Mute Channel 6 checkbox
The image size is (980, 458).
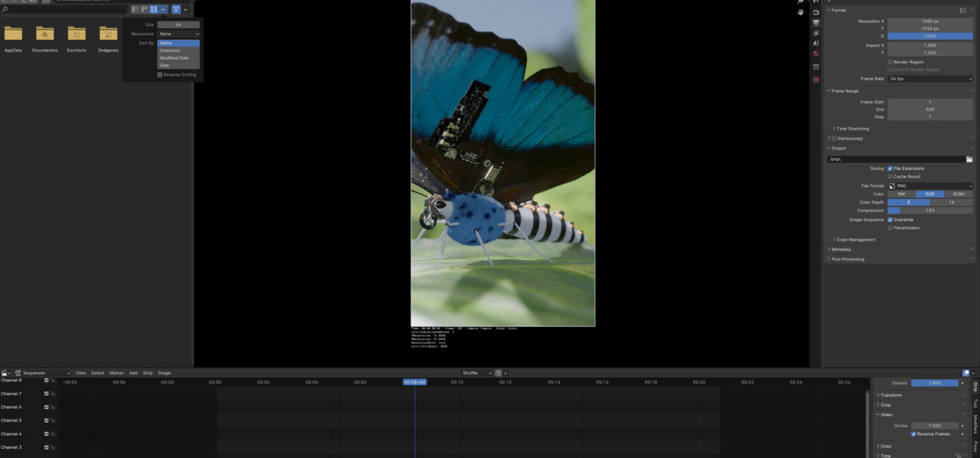(47, 407)
